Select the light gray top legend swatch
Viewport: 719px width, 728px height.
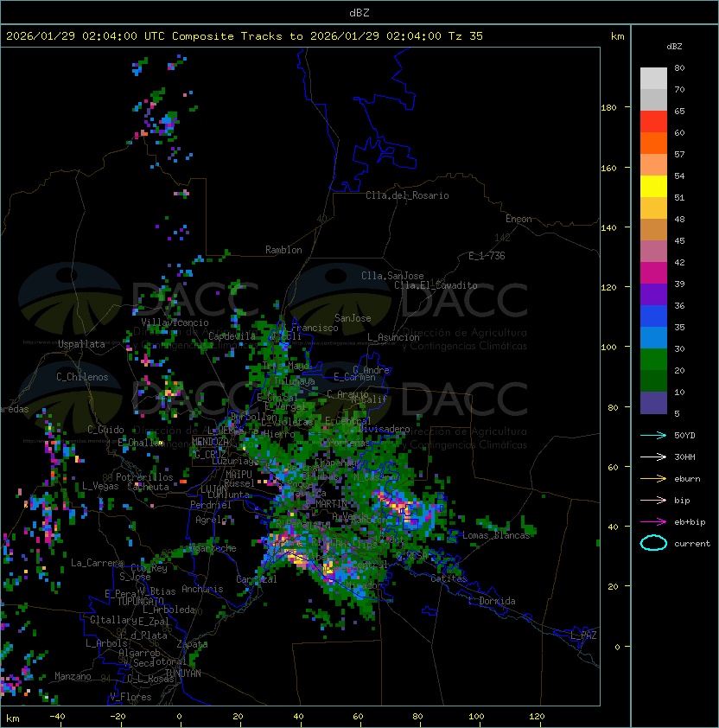click(x=653, y=79)
